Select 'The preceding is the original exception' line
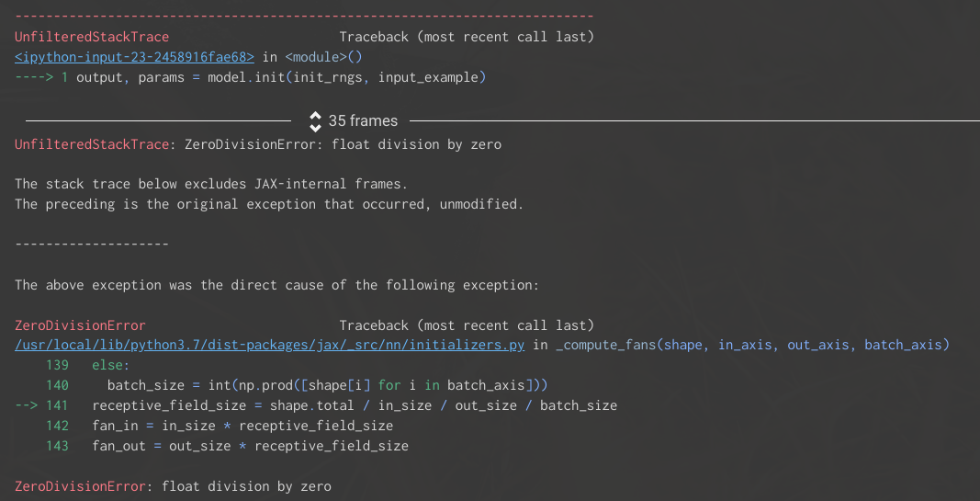Image resolution: width=980 pixels, height=501 pixels. (x=269, y=204)
